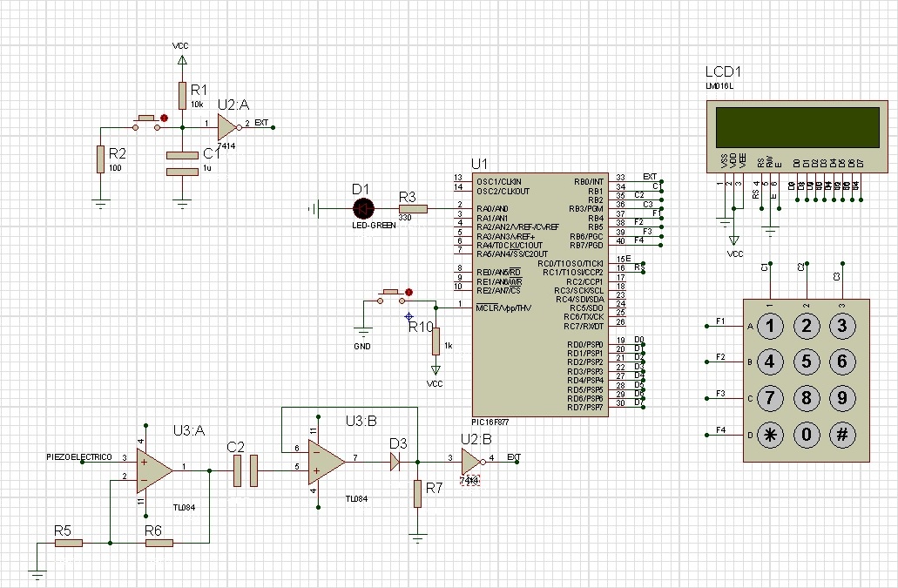Select the U2:B inverter gate

point(471,459)
